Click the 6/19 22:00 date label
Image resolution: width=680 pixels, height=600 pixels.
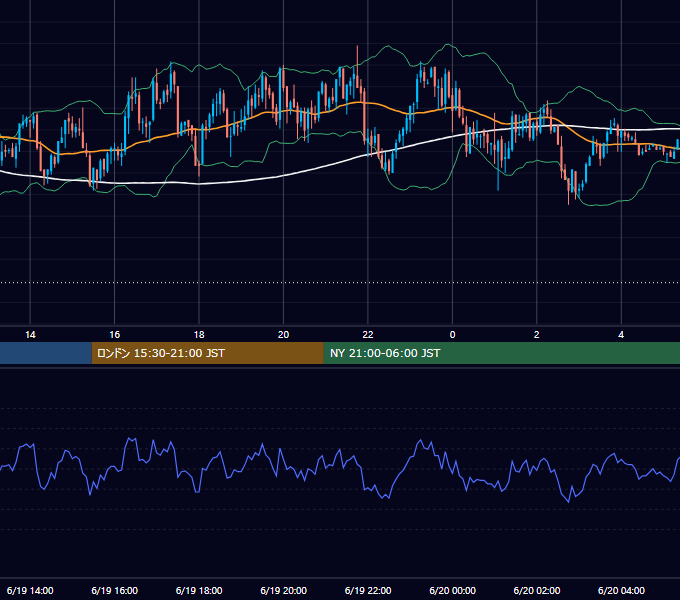(x=368, y=590)
